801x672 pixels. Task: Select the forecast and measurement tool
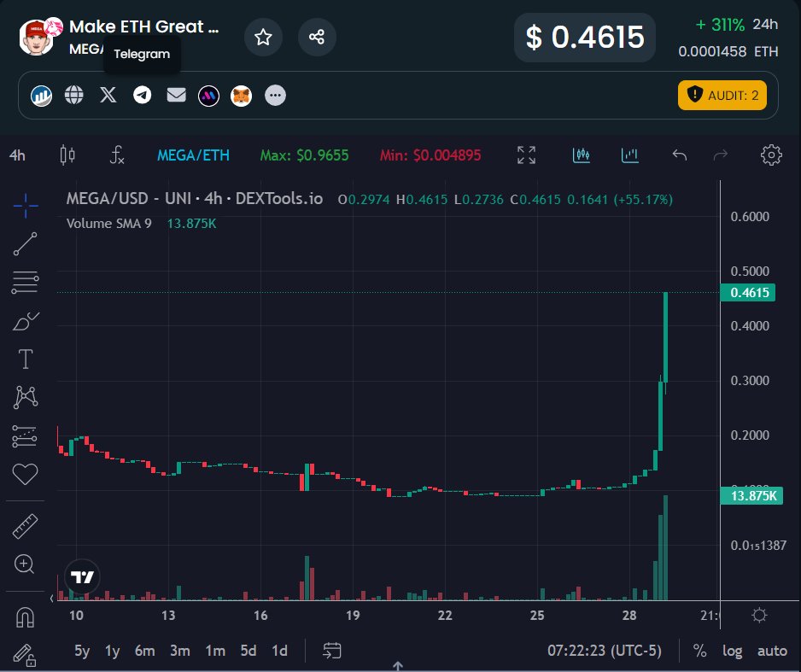pos(25,436)
